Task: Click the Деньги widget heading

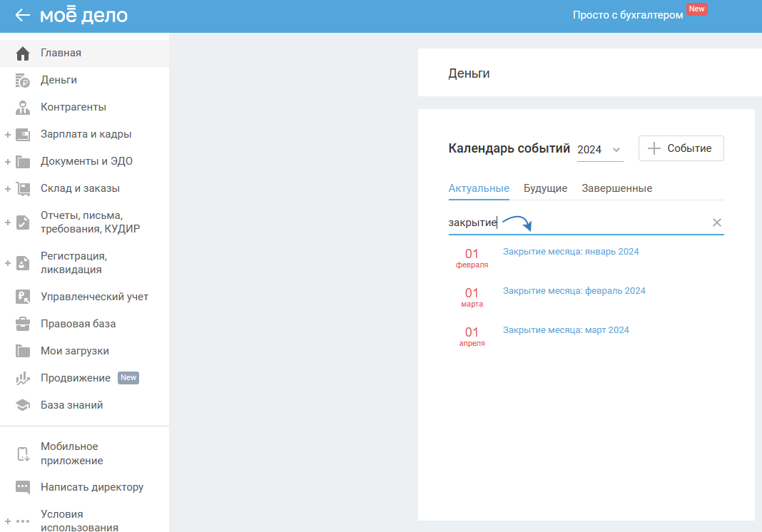Action: click(469, 74)
